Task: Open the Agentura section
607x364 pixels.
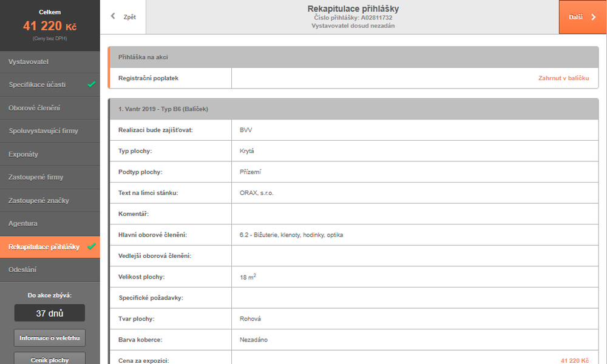Action: pyautogui.click(x=50, y=224)
